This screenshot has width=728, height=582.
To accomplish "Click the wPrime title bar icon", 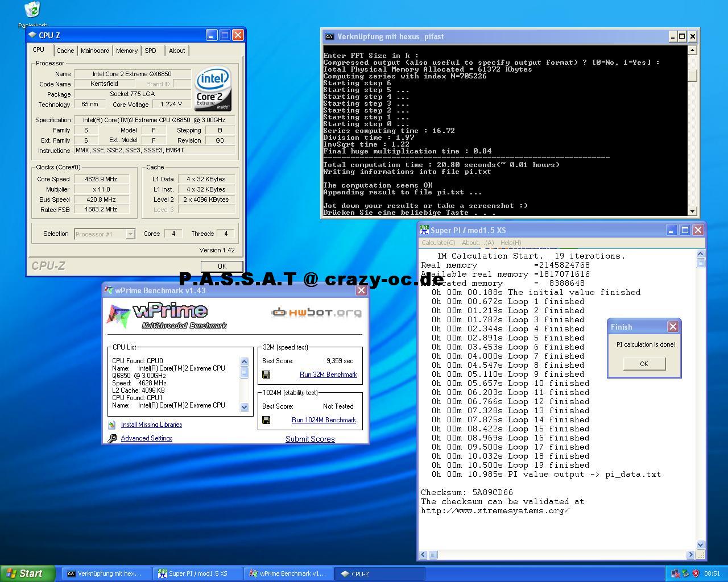I will (x=109, y=290).
